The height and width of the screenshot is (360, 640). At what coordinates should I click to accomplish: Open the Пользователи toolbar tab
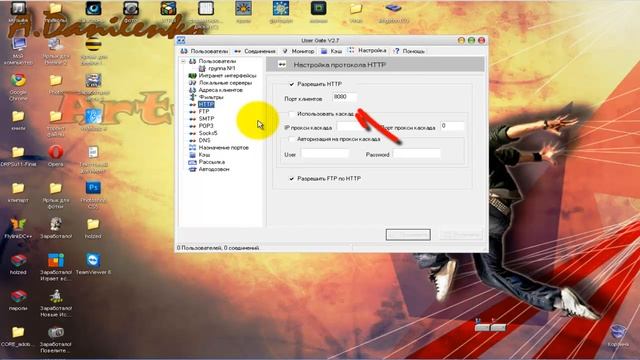pyautogui.click(x=204, y=51)
